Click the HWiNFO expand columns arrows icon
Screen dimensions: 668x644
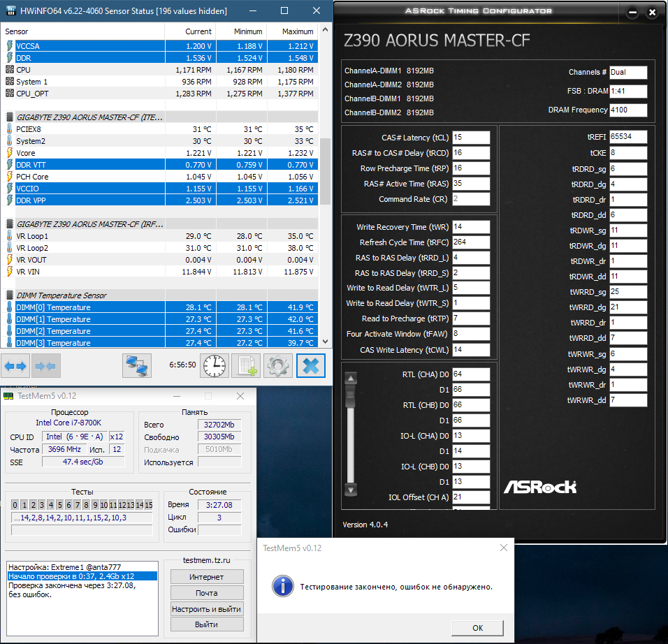[15, 366]
